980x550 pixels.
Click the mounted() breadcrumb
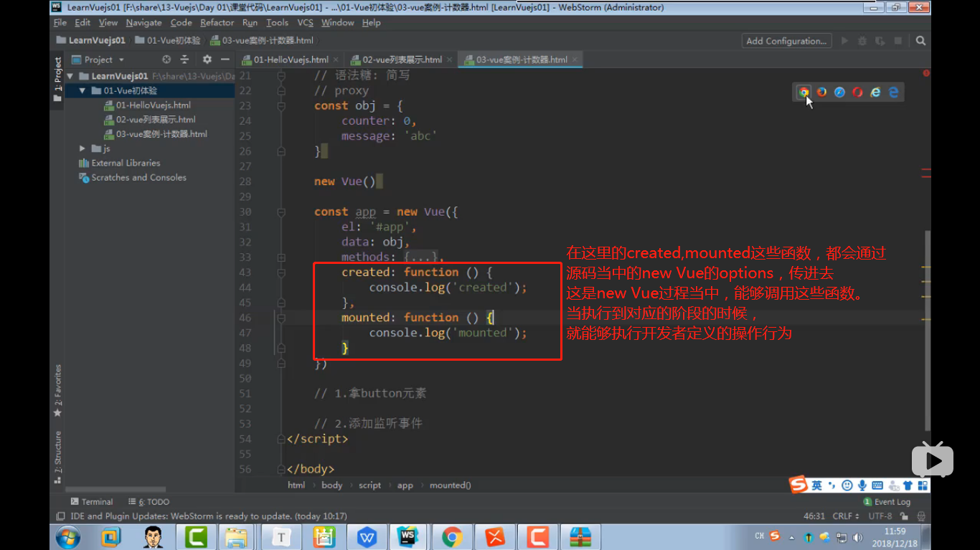pos(451,485)
